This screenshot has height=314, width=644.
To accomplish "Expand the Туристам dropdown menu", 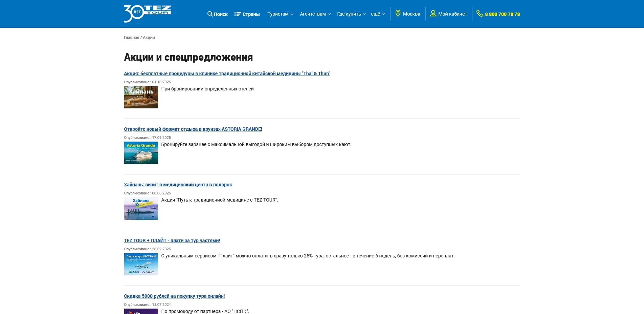I will (280, 14).
